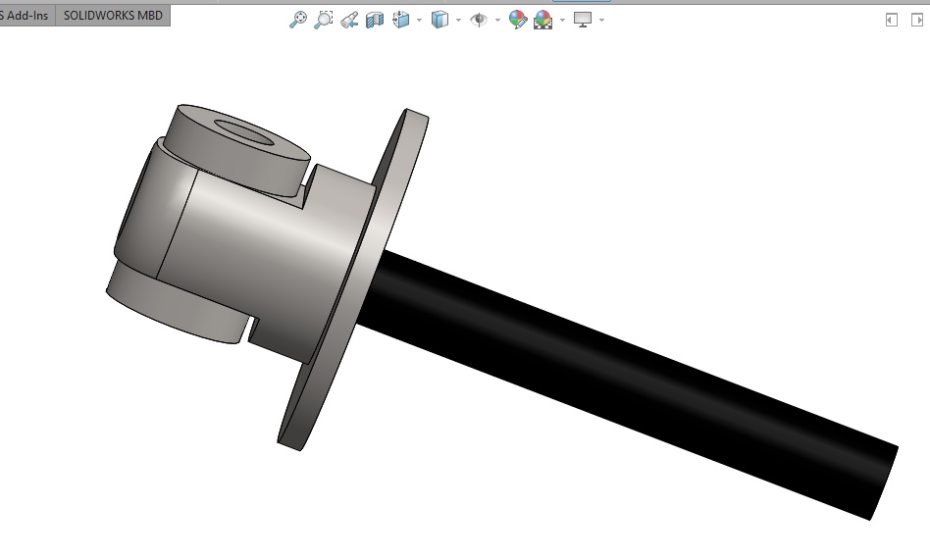
Task: Expand the Display Style dropdown arrow
Action: pos(458,21)
